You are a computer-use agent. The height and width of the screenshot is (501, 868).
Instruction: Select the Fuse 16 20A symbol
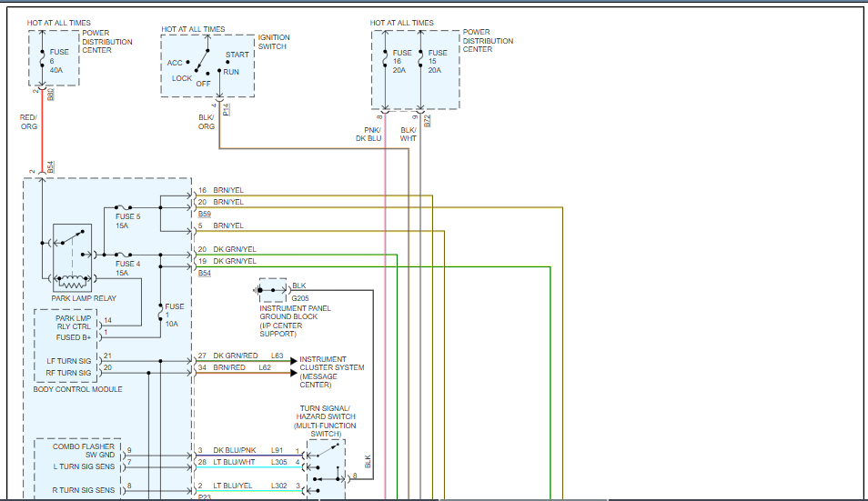coord(385,60)
